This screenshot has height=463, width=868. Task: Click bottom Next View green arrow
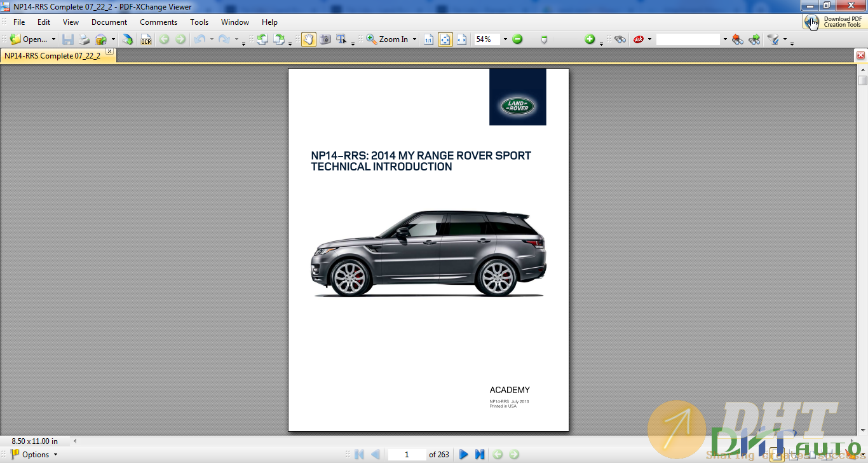[x=514, y=454]
